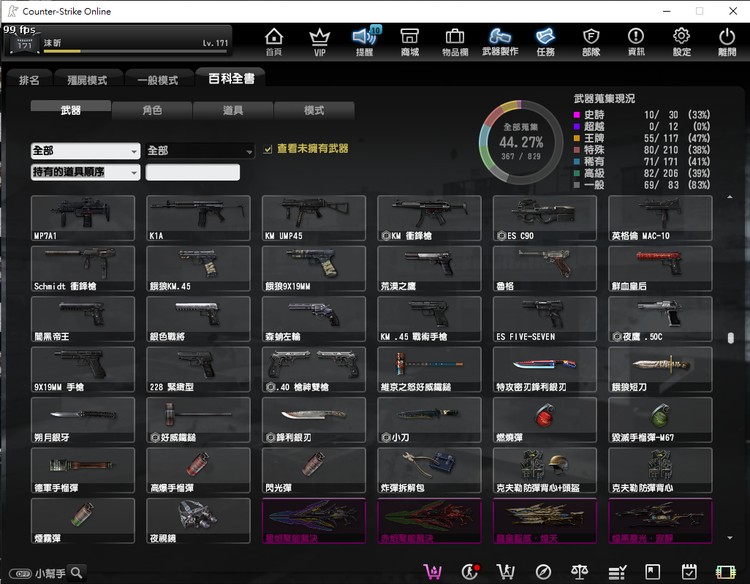This screenshot has height=584, width=750.
Task: Select the ES C90 weapon card
Action: (545, 218)
